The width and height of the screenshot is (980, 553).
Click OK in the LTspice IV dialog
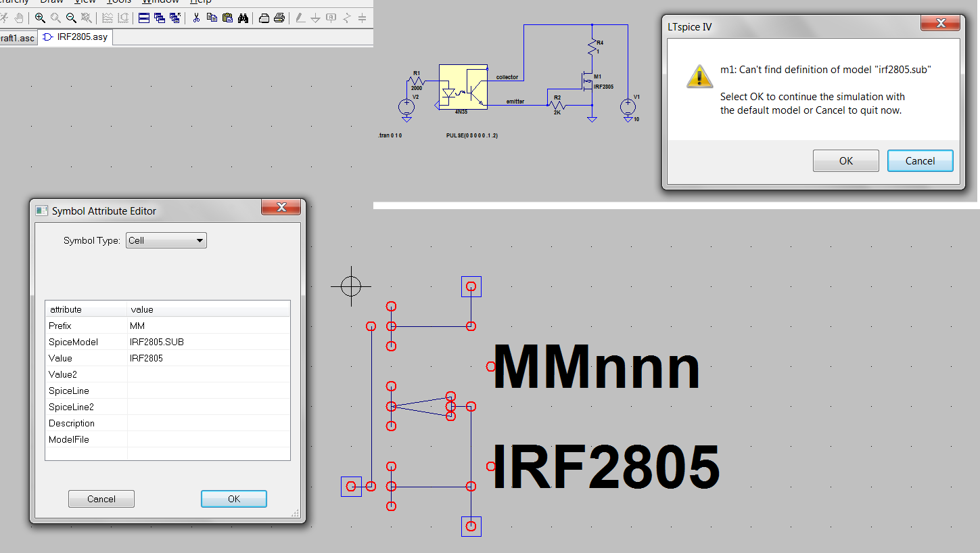tap(846, 161)
